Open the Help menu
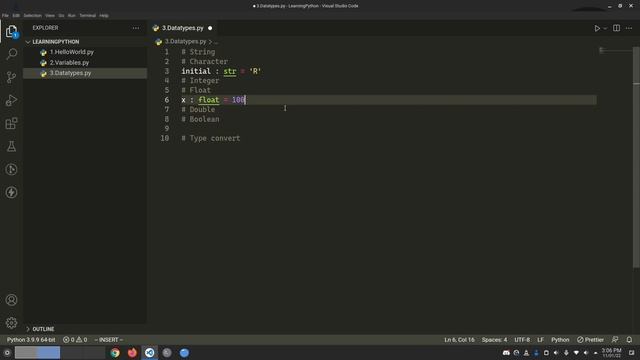 (104, 16)
